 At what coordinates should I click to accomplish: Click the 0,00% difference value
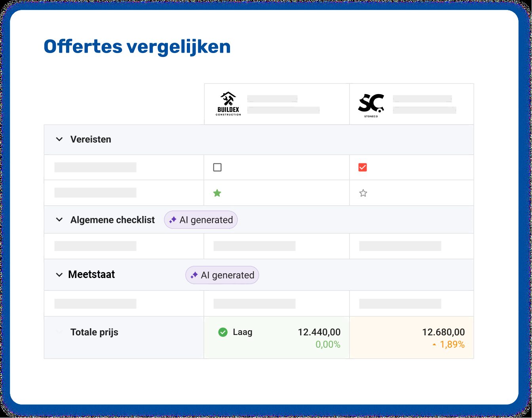328,344
